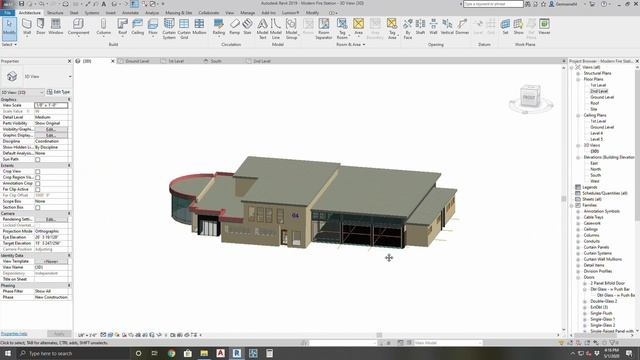Click Edit for Visibility/Graphics Overrides

[51, 129]
